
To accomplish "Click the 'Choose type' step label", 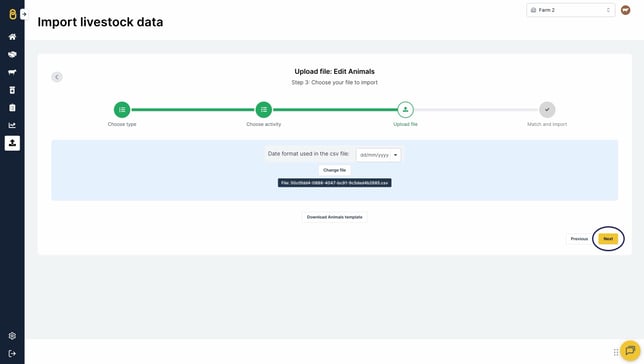I will (x=122, y=124).
